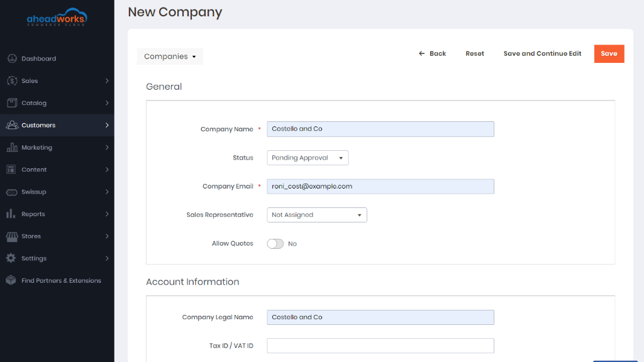644x362 pixels.
Task: Toggle the Allow Quotes switch
Action: [x=275, y=244]
